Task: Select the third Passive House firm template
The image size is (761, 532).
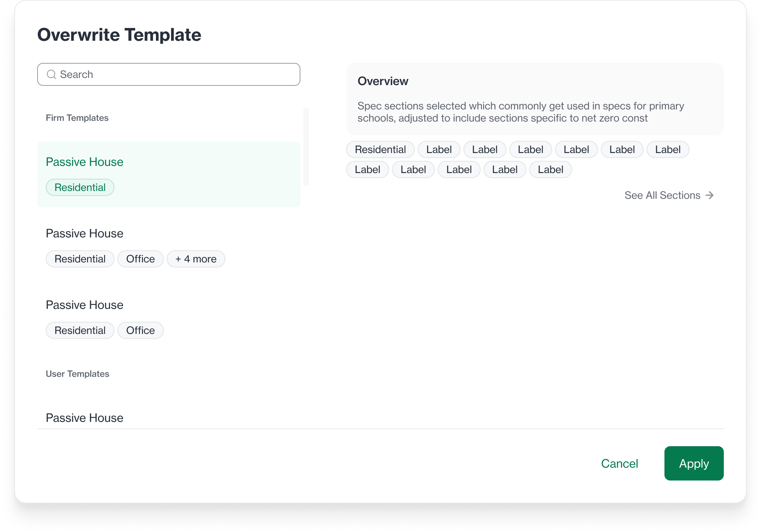Action: coord(169,317)
